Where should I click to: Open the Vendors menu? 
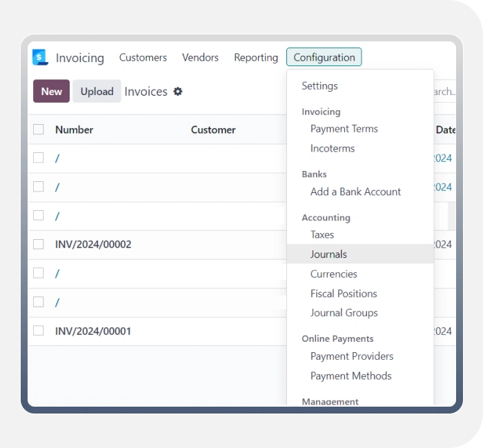[200, 57]
